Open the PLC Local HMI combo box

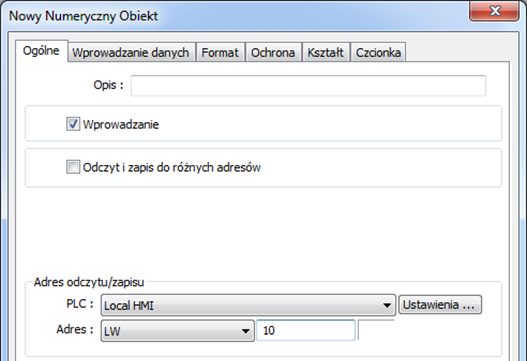pos(248,305)
